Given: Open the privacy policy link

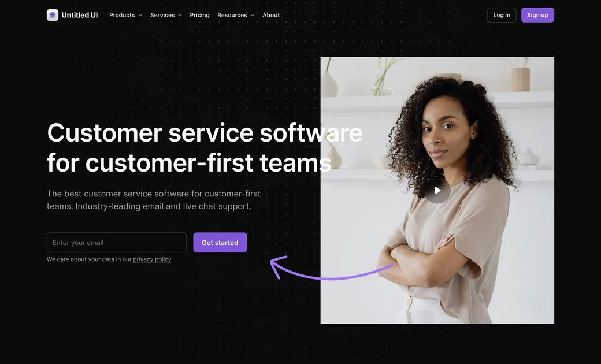Looking at the screenshot, I should (x=152, y=259).
